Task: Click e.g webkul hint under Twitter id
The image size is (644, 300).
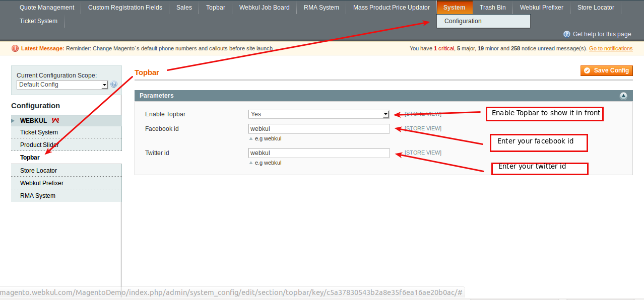Action: coord(268,163)
